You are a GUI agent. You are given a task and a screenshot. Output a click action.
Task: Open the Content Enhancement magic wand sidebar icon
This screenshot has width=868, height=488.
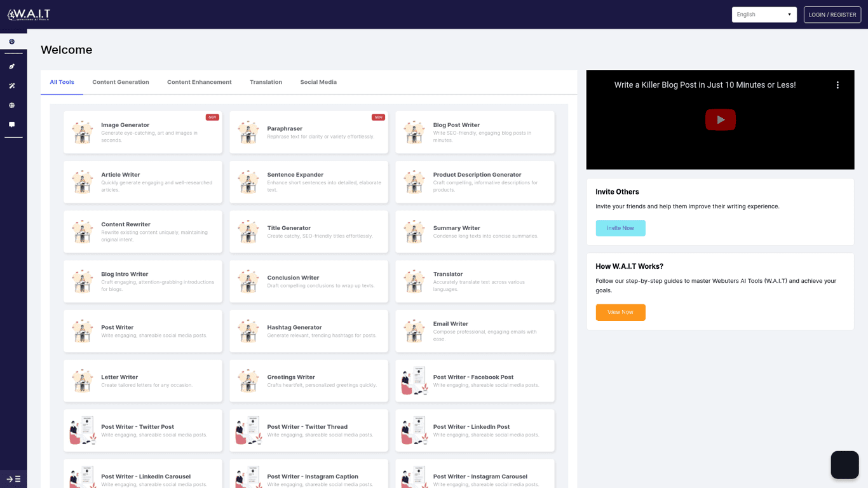pyautogui.click(x=11, y=86)
